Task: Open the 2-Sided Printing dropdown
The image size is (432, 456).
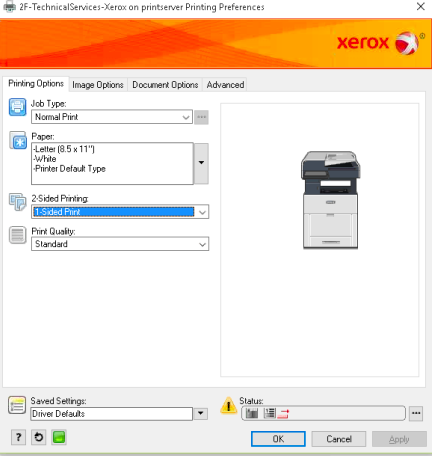Action: [x=120, y=212]
